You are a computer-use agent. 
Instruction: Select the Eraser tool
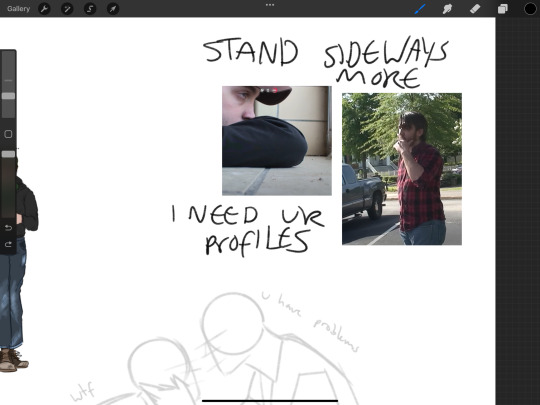pyautogui.click(x=475, y=9)
